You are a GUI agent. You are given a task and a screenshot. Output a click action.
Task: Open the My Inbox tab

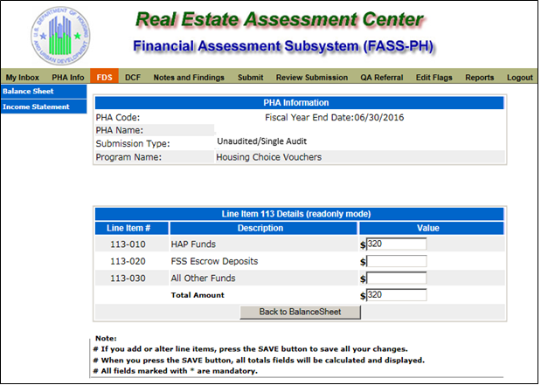click(22, 78)
